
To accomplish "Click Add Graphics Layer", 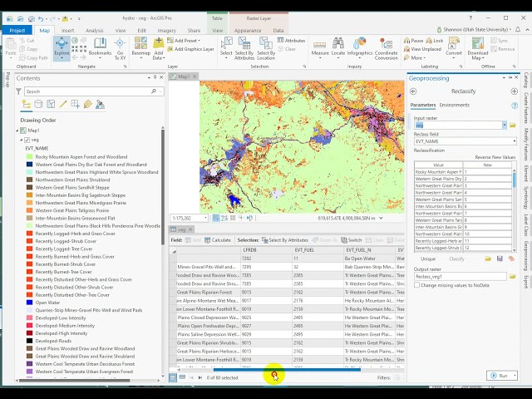I will pos(190,49).
